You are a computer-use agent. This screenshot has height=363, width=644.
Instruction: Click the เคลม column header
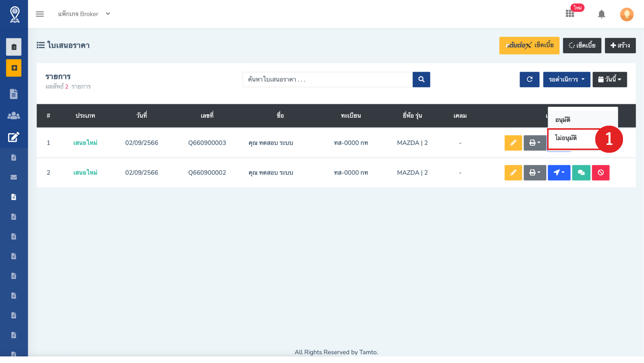[x=460, y=116]
